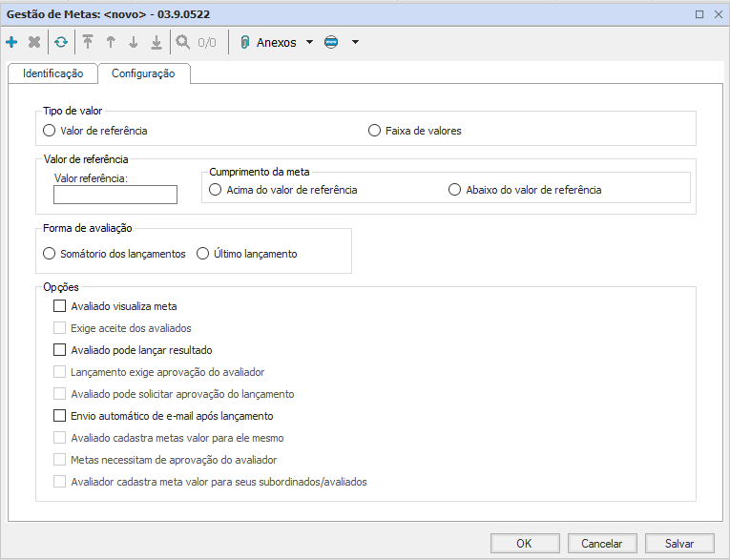The height and width of the screenshot is (560, 730).
Task: Choose Acima do valor de referência
Action: point(216,190)
